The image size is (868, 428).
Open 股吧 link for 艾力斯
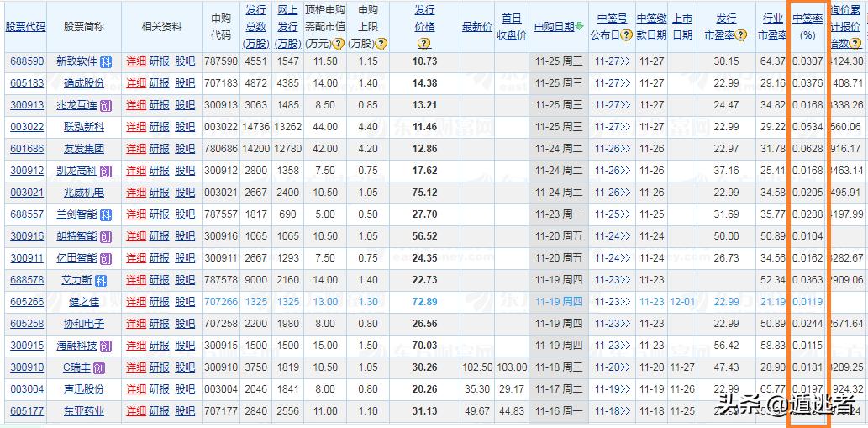coord(185,281)
